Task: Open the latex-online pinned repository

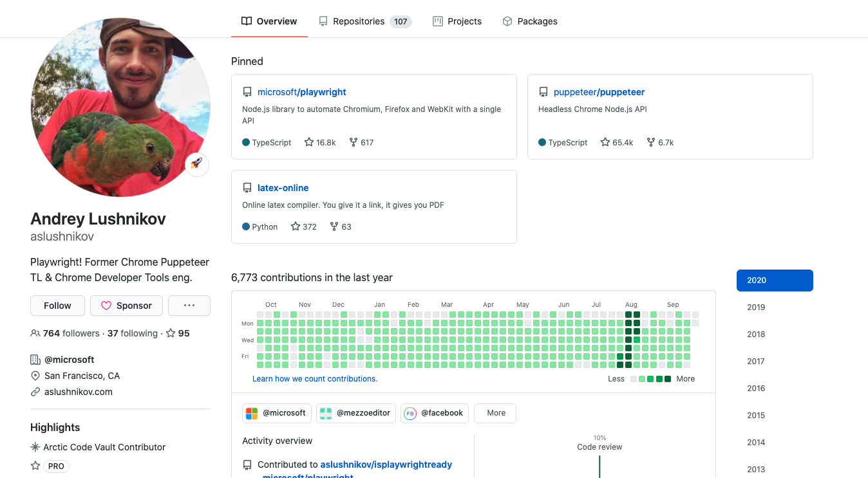Action: pos(283,188)
